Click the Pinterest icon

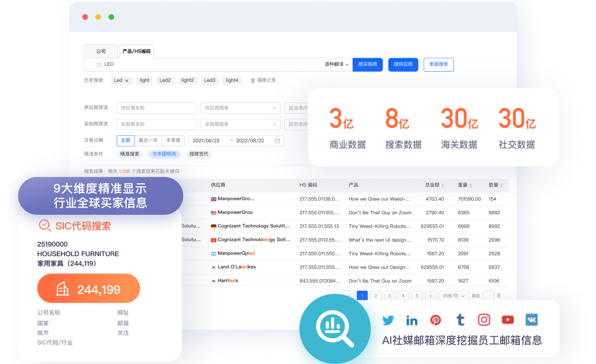tap(436, 320)
